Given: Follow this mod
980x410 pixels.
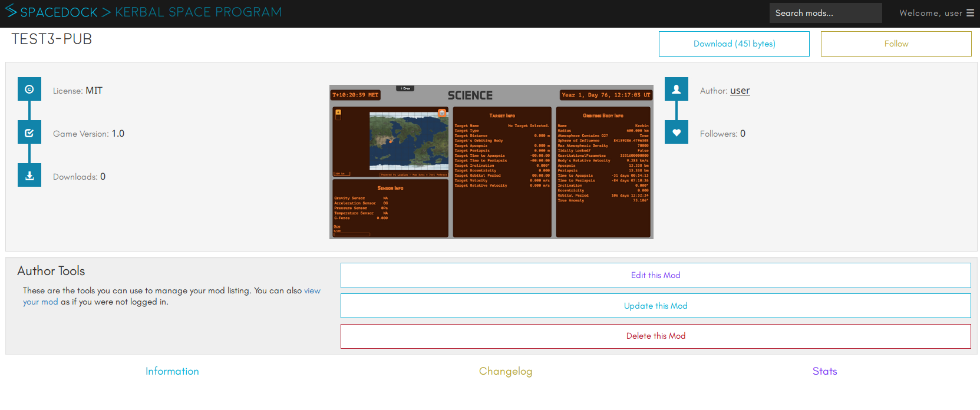Looking at the screenshot, I should point(896,44).
